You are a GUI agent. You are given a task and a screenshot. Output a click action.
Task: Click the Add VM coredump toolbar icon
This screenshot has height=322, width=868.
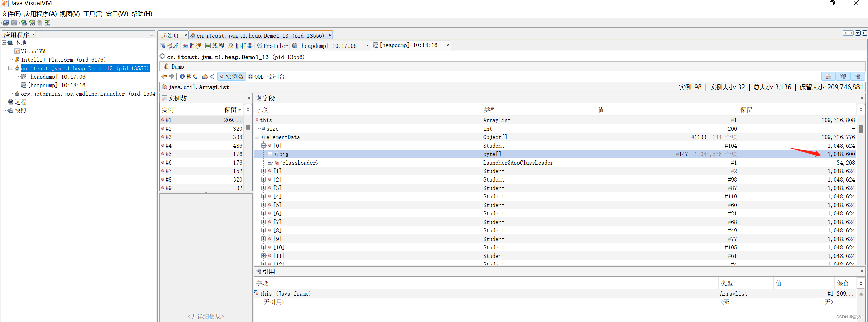pos(40,23)
